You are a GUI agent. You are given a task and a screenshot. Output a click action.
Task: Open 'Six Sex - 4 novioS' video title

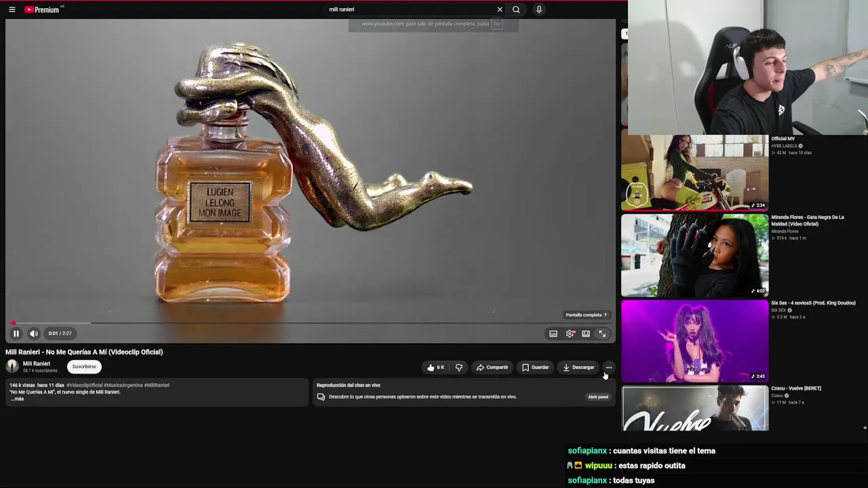click(x=813, y=303)
